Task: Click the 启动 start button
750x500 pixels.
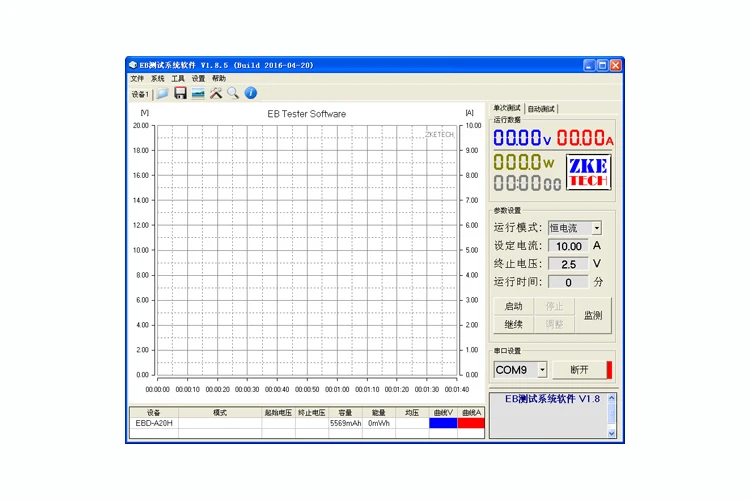Action: (x=513, y=306)
